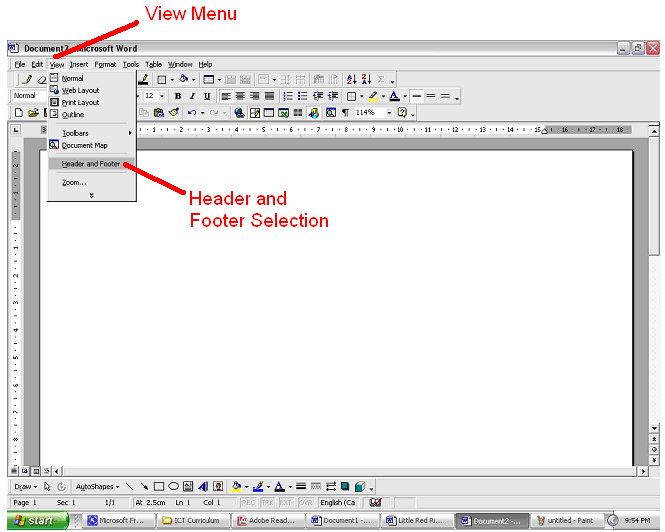The height and width of the screenshot is (532, 665).
Task: Justify the paragraph text
Action: 269,96
